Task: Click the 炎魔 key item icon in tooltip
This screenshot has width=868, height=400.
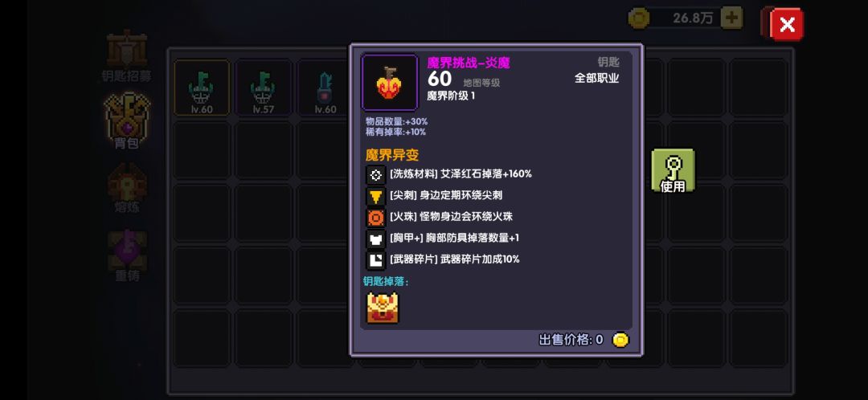Action: (x=390, y=83)
